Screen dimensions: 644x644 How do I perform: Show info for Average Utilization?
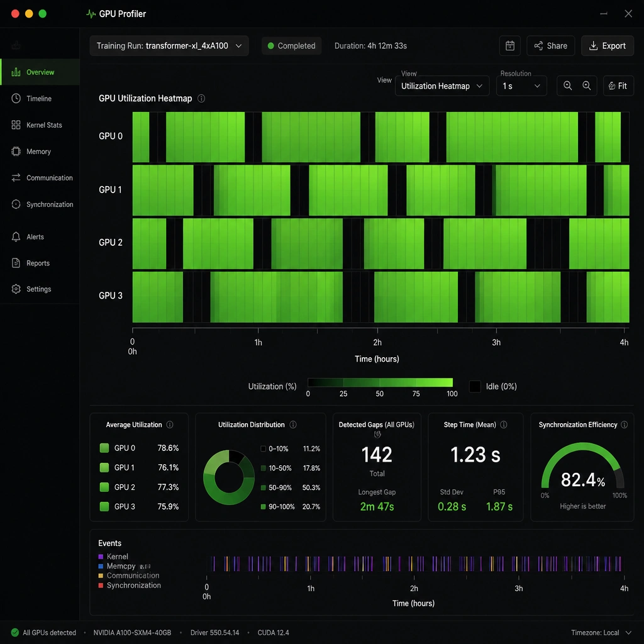pos(170,425)
